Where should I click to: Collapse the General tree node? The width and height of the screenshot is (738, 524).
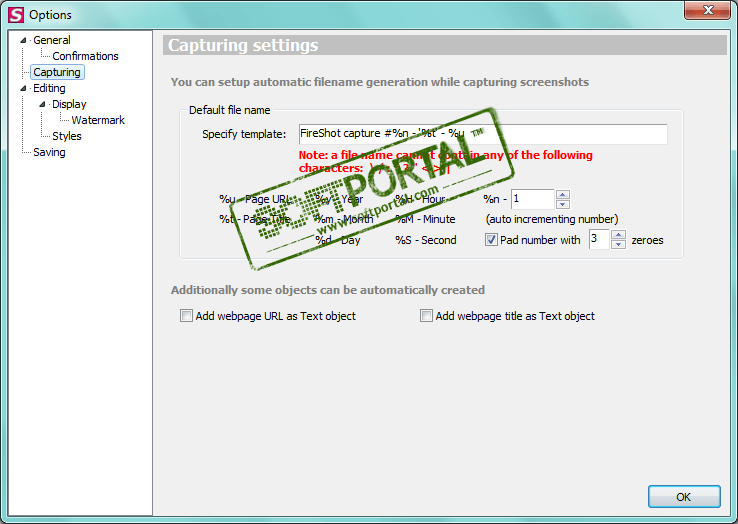pyautogui.click(x=23, y=40)
